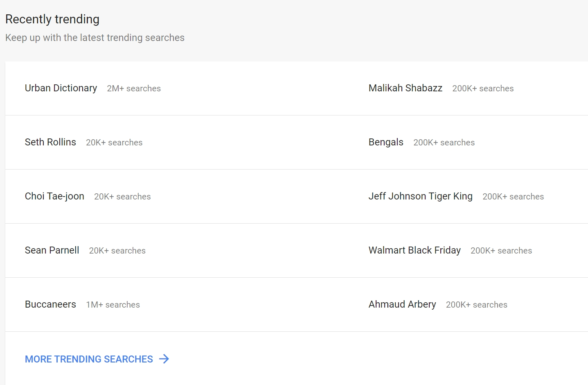Click 20K+ searches next to Choi Tae-joon
Screen dimensions: 588x385
pyautogui.click(x=122, y=197)
